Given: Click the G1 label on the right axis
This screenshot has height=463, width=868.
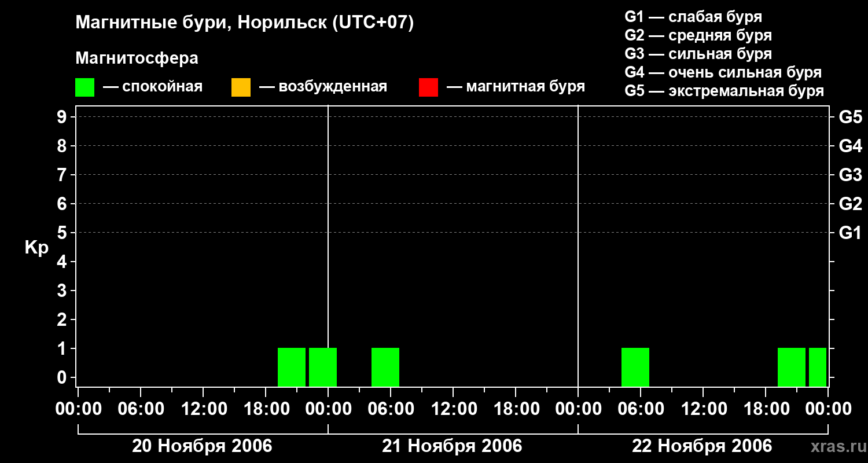Looking at the screenshot, I should [850, 233].
